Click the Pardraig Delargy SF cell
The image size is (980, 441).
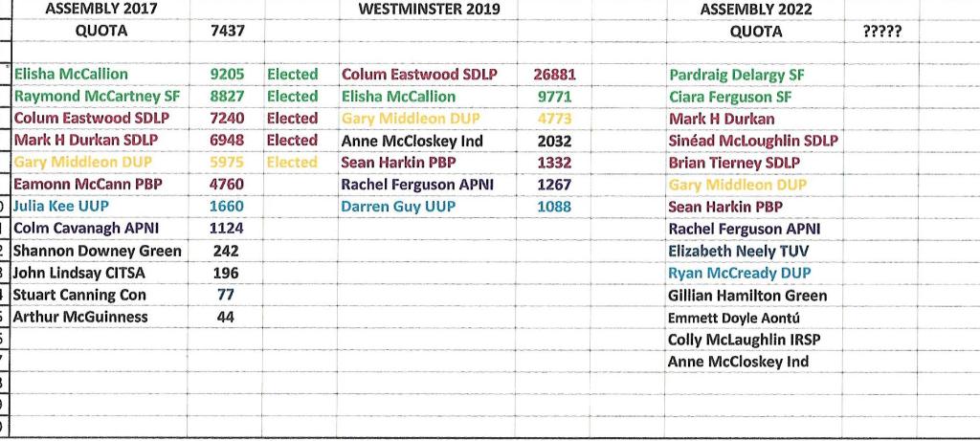(737, 75)
